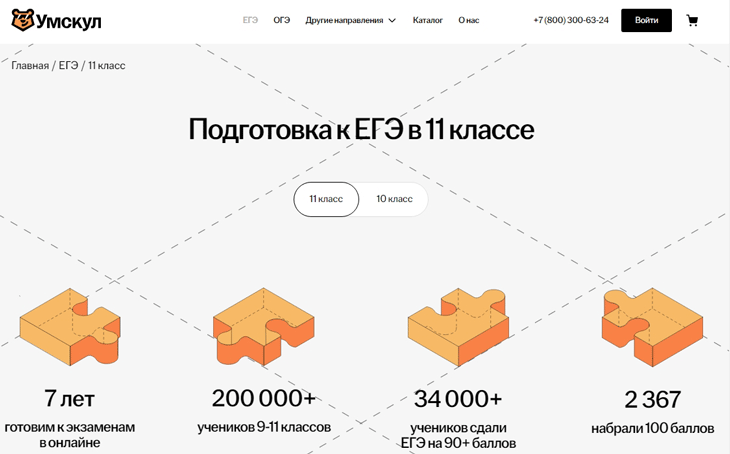Expand the Другие направления dropdown
Image resolution: width=730 pixels, height=454 pixels.
coord(351,20)
